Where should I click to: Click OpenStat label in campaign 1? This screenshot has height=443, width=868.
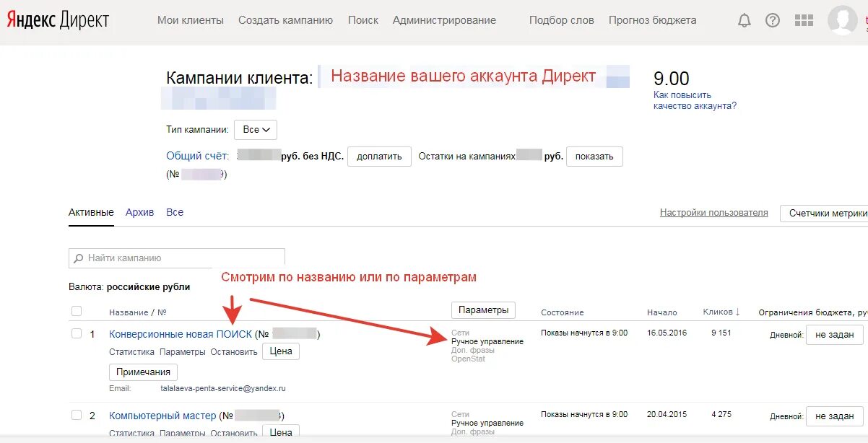[468, 359]
